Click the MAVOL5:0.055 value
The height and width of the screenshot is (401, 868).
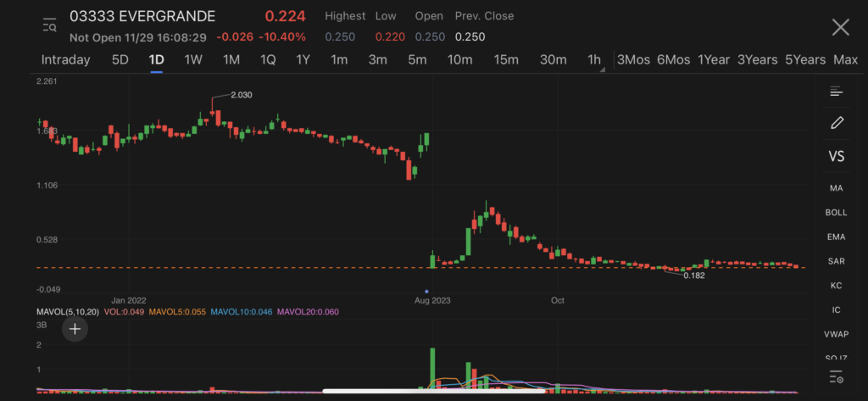click(x=175, y=312)
